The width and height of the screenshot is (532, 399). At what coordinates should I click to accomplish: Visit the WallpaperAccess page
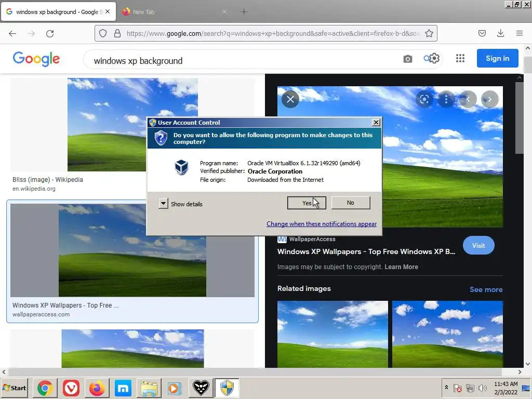point(478,245)
